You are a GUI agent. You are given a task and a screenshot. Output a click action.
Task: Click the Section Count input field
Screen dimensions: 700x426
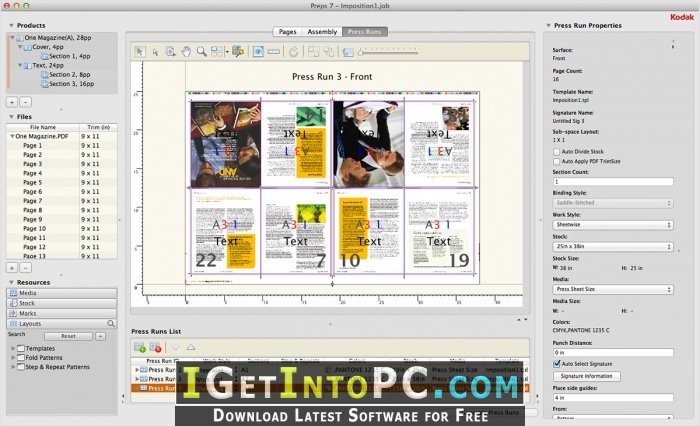click(x=613, y=182)
